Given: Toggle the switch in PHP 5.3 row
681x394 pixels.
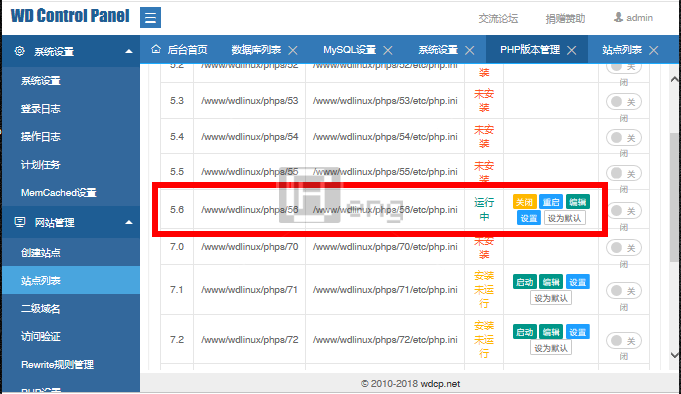Looking at the screenshot, I should [x=624, y=102].
